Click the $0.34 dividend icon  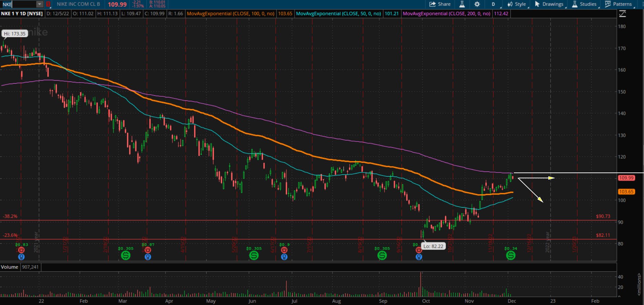[510, 255]
